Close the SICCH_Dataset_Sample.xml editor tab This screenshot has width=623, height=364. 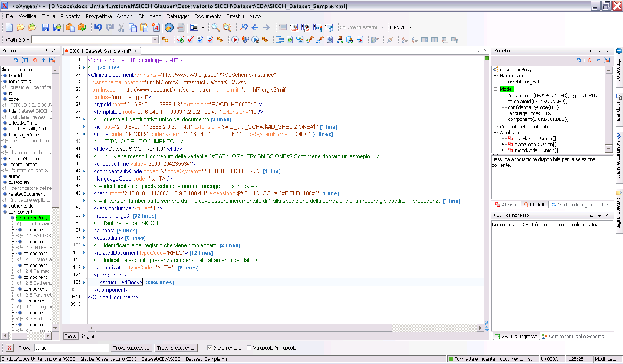coord(136,51)
